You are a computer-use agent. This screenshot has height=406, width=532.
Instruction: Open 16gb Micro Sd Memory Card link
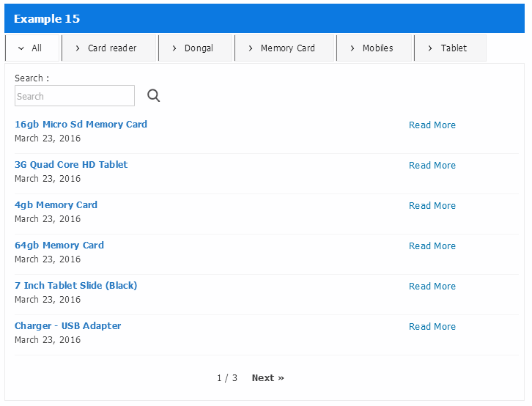pos(81,125)
